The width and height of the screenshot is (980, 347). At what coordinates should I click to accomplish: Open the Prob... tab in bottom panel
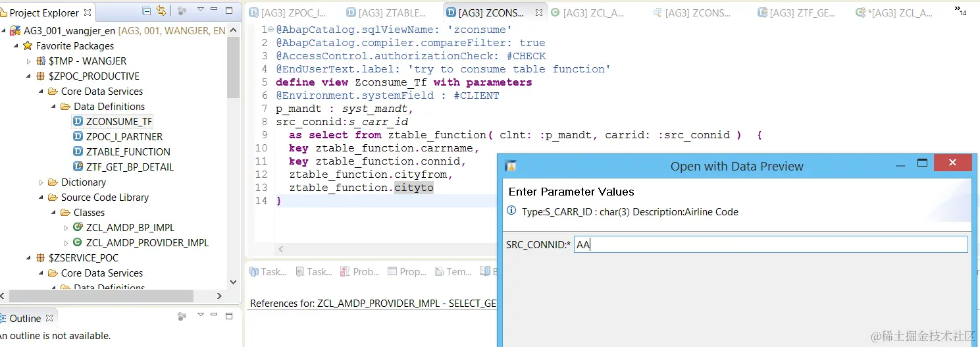click(359, 272)
